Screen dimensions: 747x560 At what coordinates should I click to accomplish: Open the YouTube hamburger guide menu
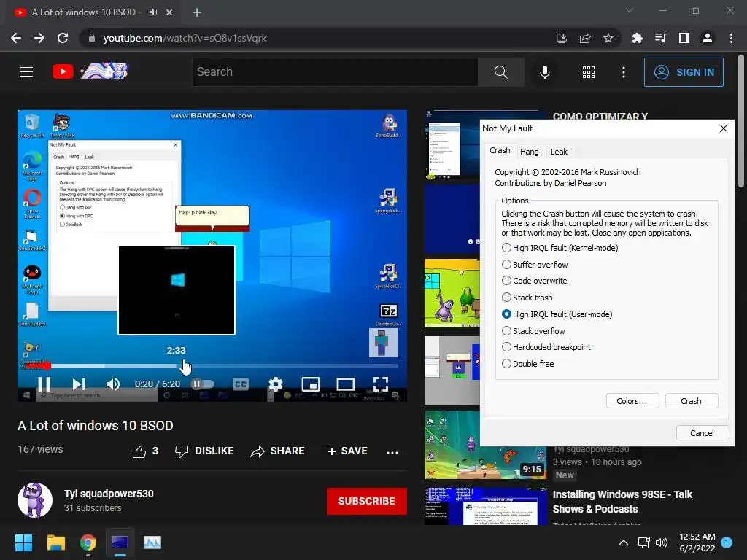point(26,72)
